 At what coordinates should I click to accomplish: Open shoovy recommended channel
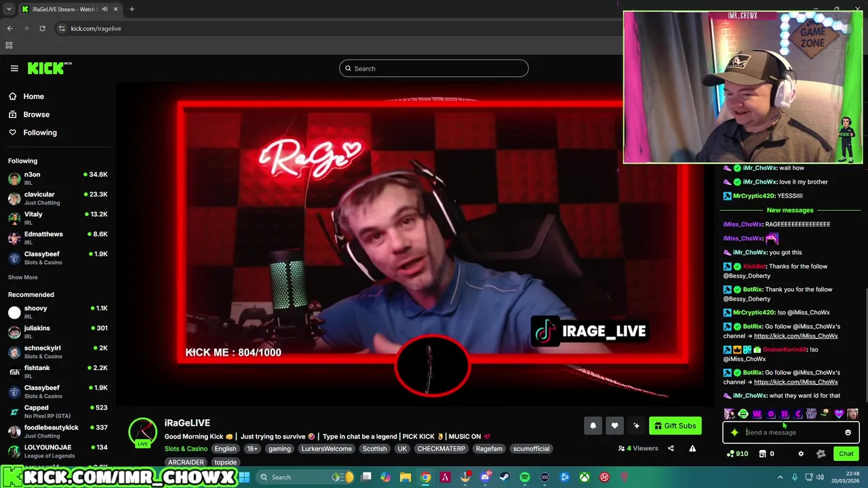coord(58,312)
